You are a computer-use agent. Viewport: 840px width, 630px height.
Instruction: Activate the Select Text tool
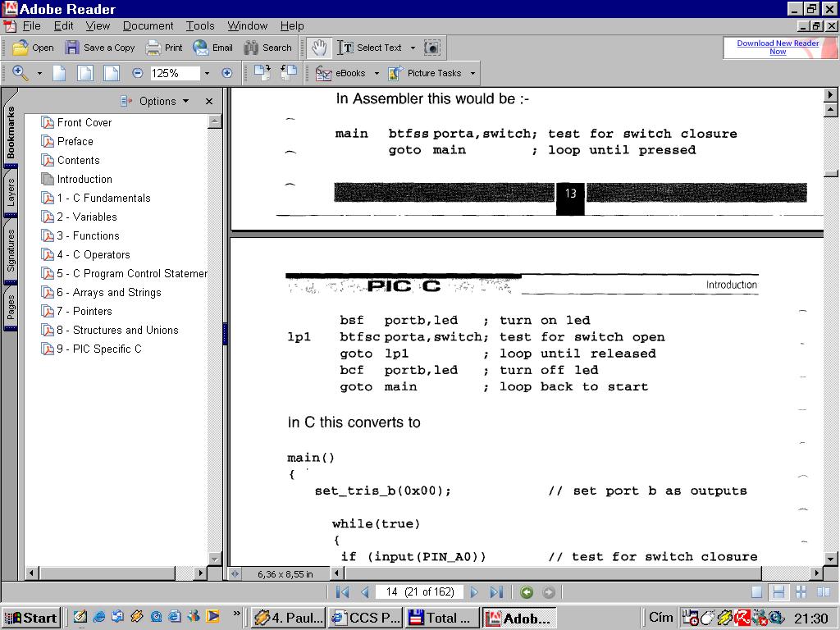click(370, 48)
